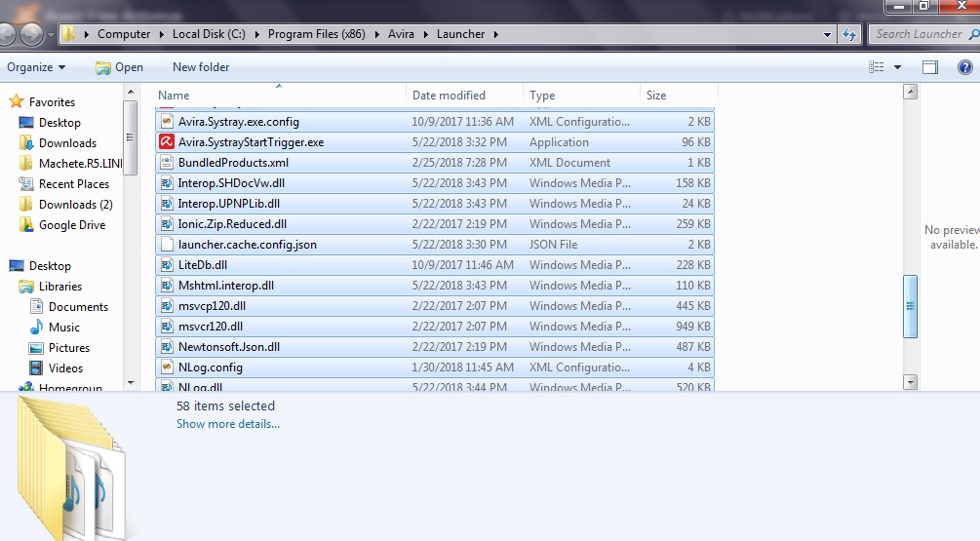Open the address bar history dropdown
The image size is (980, 541).
(x=828, y=34)
